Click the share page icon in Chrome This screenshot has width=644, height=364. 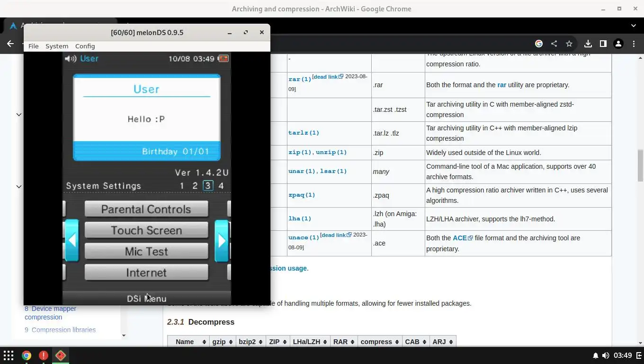click(554, 44)
